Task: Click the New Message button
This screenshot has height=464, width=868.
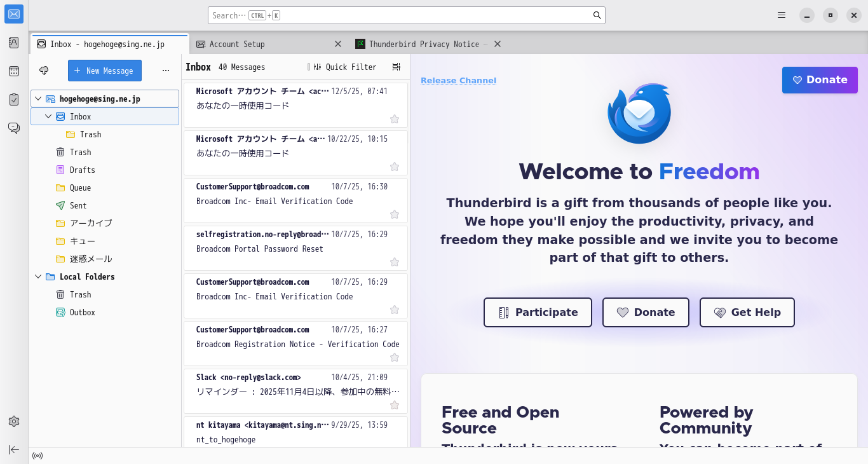Action: tap(105, 71)
